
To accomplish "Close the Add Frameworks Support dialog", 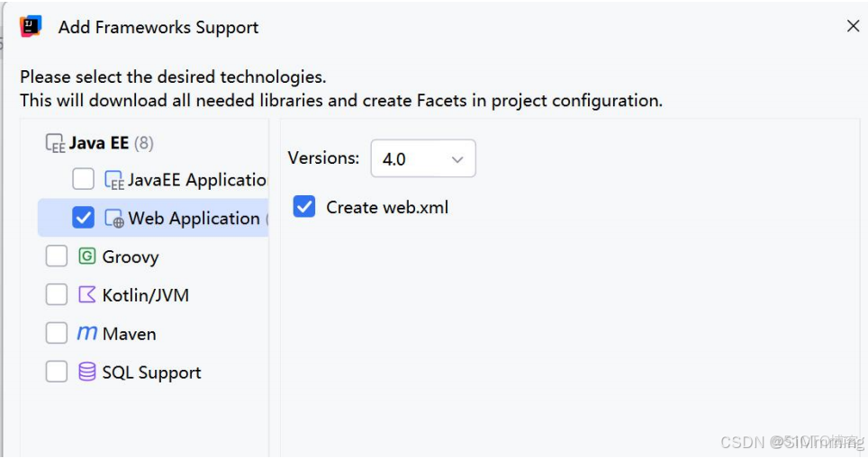I will [x=853, y=26].
